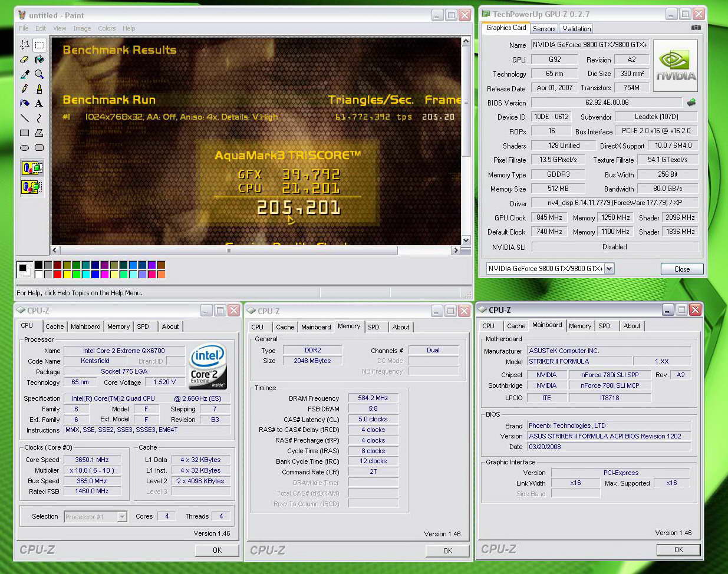Pick the white color swatch in Paint palette
This screenshot has height=574, width=728.
pos(38,274)
